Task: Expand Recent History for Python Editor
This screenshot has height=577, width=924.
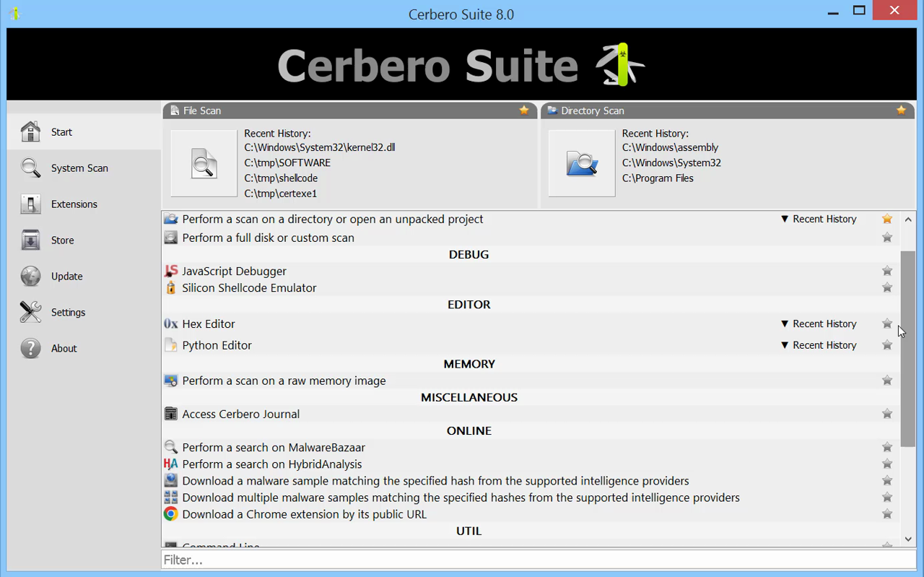Action: tap(819, 345)
